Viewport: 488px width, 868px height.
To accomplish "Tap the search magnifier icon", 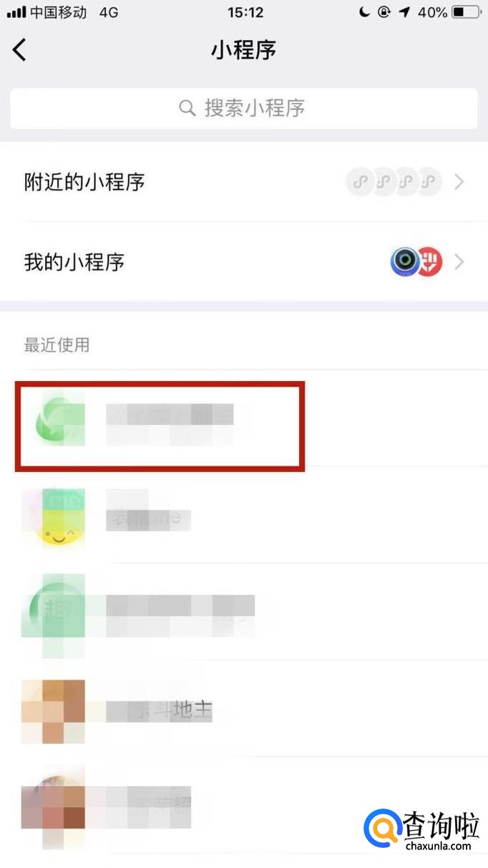I will coord(187,109).
